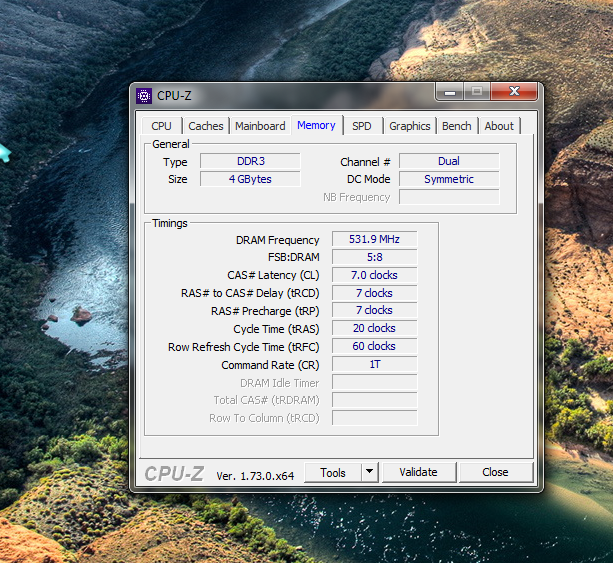613x563 pixels.
Task: Click the 7.0 clocks CAS latency value
Action: pos(375,275)
